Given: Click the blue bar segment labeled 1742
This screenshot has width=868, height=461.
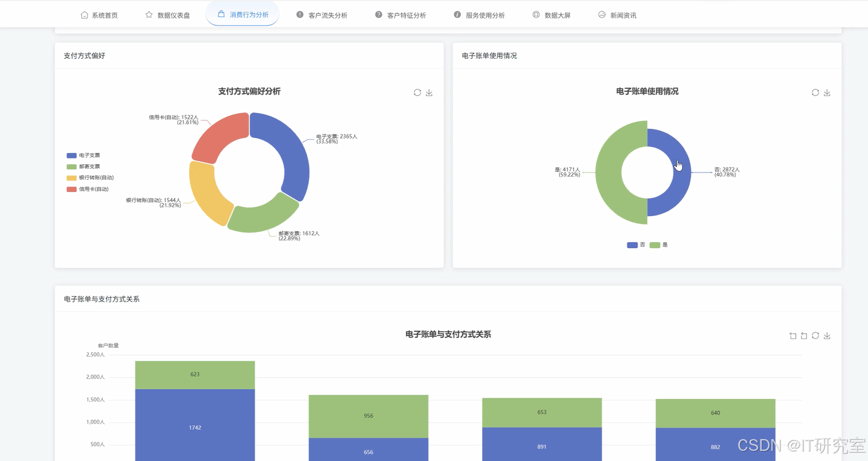Looking at the screenshot, I should pos(195,425).
